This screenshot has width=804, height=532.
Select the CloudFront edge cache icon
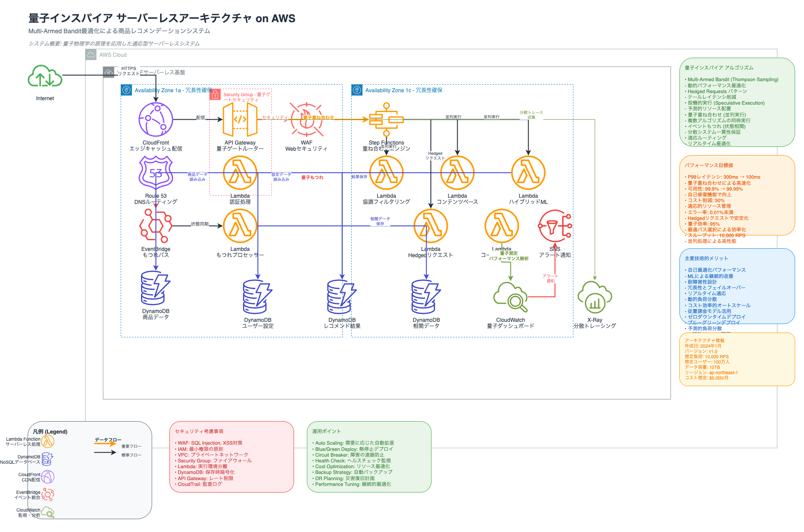156,119
